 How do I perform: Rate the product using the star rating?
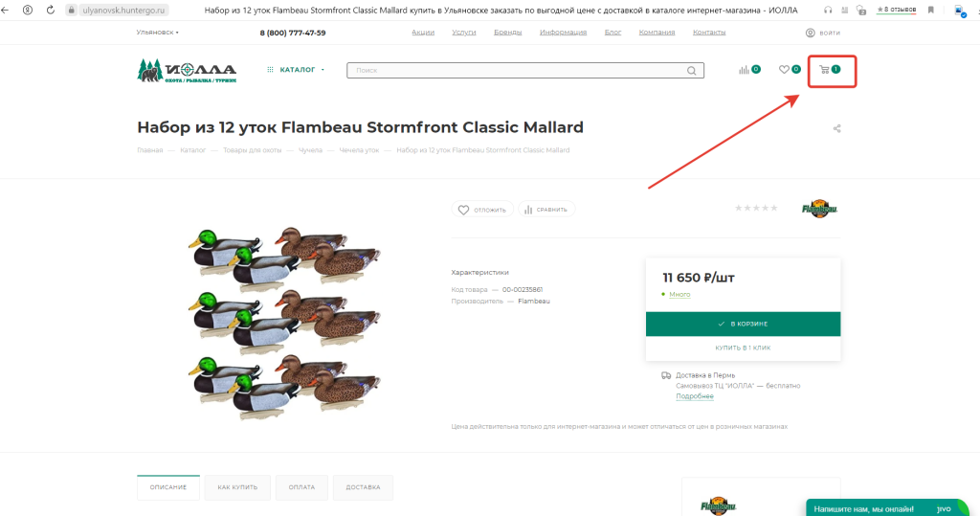tap(757, 208)
